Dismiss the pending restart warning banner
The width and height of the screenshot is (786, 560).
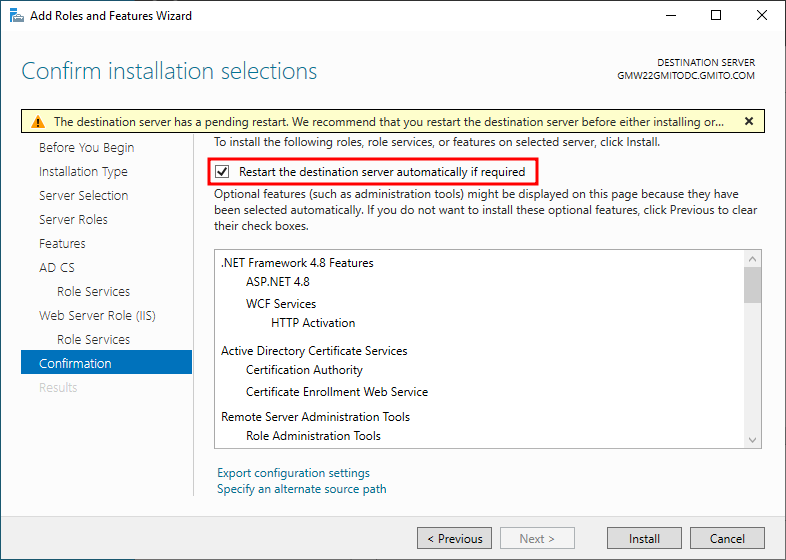[x=749, y=121]
